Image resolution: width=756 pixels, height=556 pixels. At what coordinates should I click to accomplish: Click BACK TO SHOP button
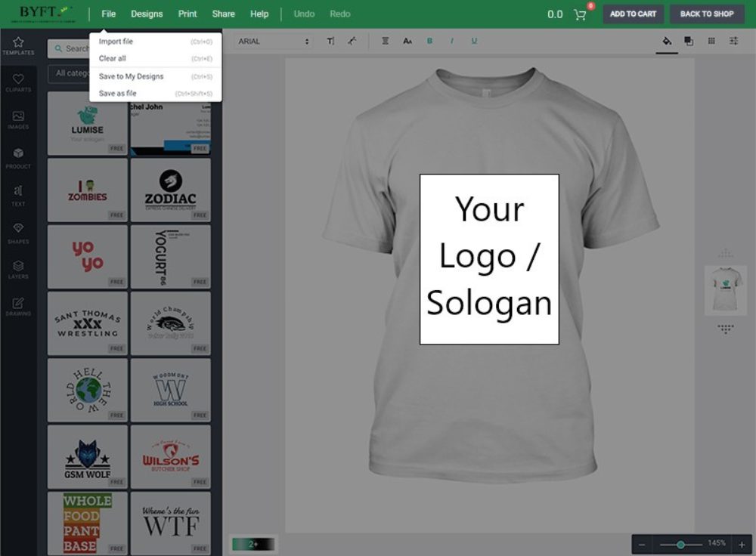(x=707, y=14)
